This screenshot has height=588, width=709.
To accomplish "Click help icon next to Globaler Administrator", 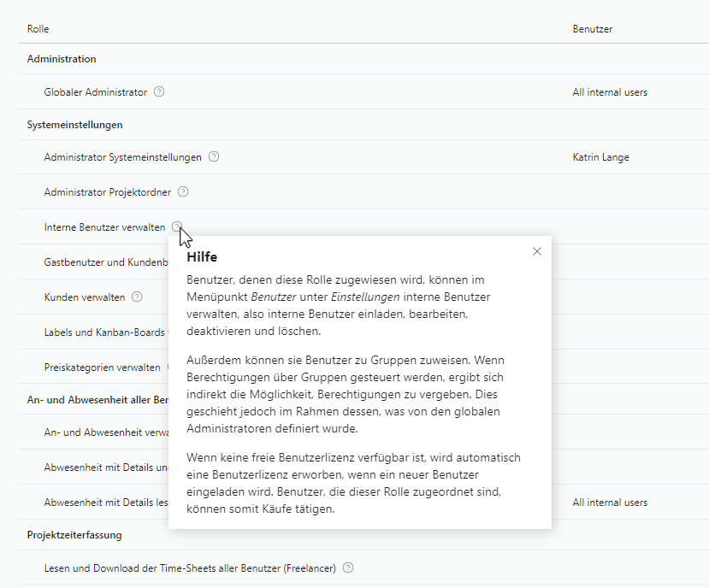I will pos(159,92).
